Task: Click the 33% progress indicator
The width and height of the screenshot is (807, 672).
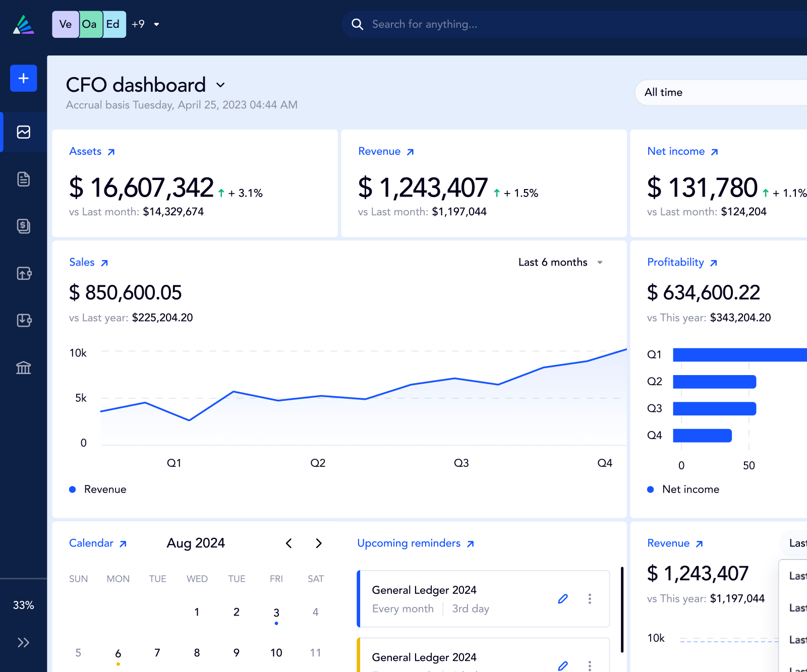Action: coord(23,605)
